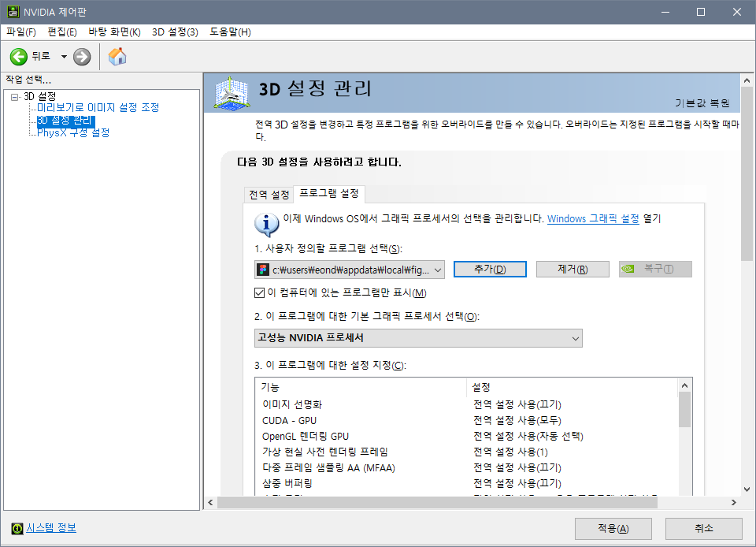Click settings list scroll up arrow
This screenshot has width=756, height=547.
[x=684, y=385]
